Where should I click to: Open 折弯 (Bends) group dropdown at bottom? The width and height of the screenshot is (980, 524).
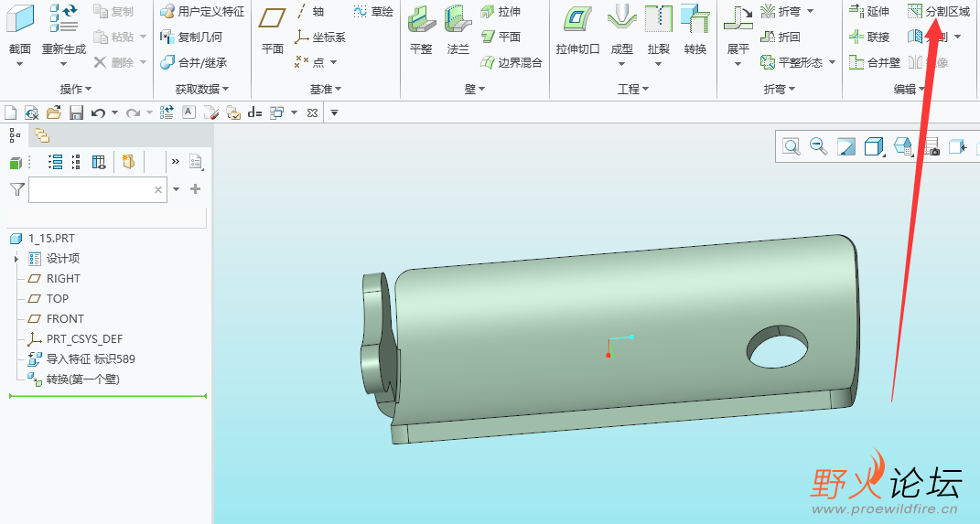[x=780, y=90]
